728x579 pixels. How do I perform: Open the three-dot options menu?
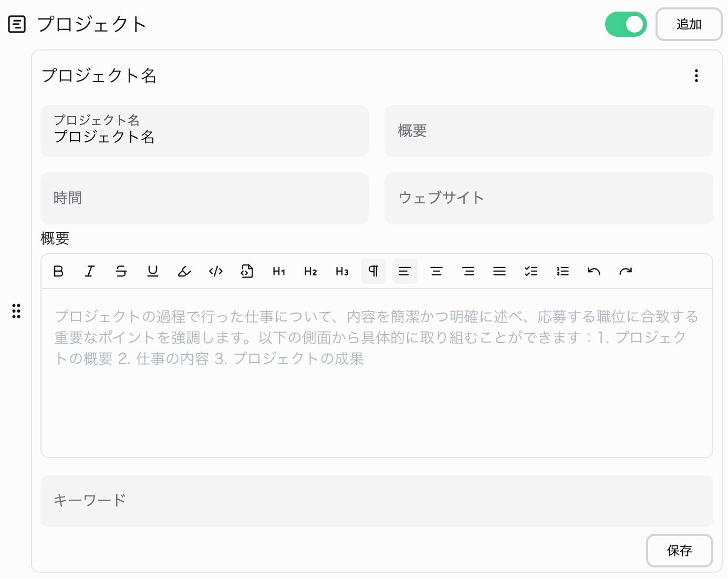(x=696, y=76)
